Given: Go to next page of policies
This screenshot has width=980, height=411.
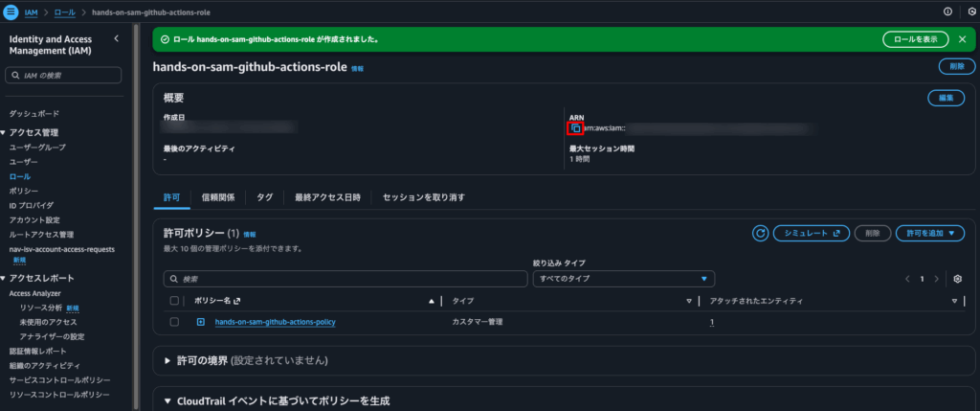Looking at the screenshot, I should 939,279.
